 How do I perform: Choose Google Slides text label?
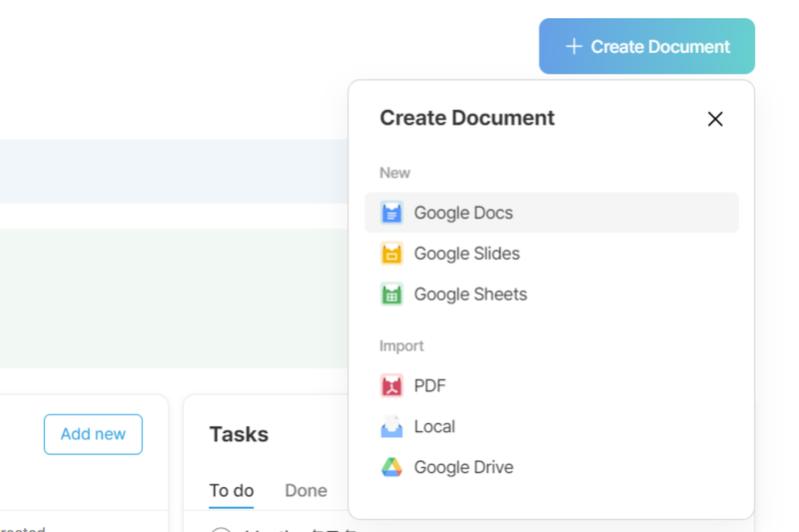pos(466,254)
